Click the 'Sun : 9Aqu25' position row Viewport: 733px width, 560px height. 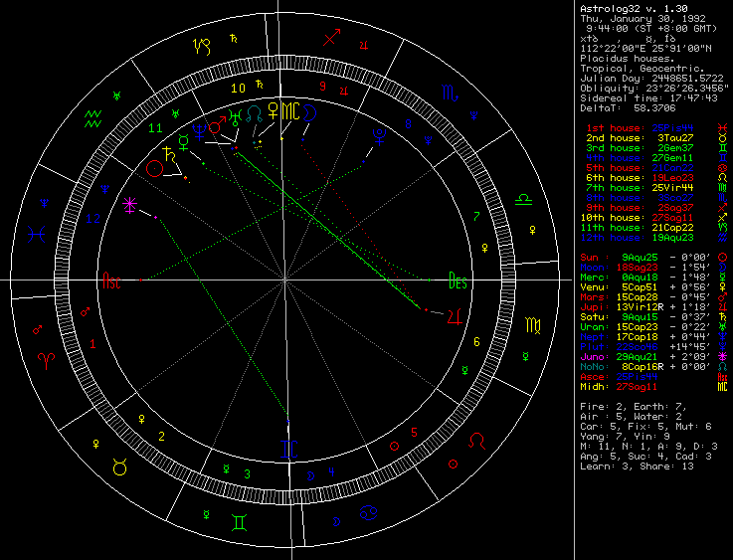[x=654, y=257]
